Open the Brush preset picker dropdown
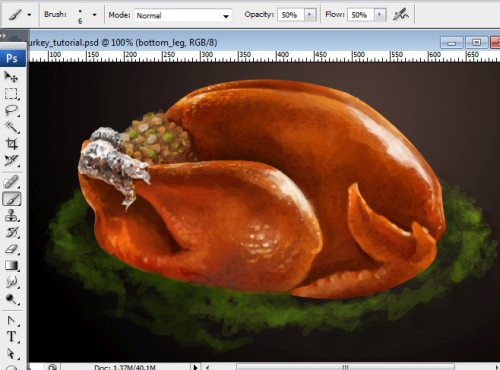 [x=94, y=15]
